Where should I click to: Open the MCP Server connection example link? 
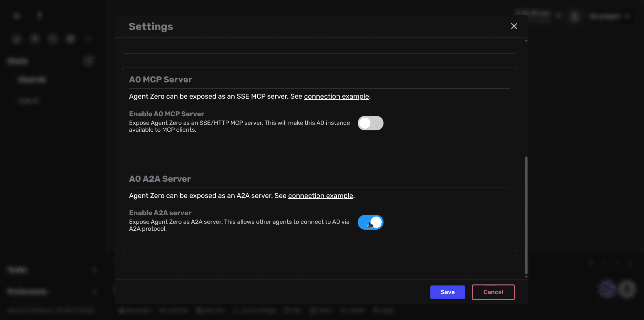pyautogui.click(x=336, y=97)
